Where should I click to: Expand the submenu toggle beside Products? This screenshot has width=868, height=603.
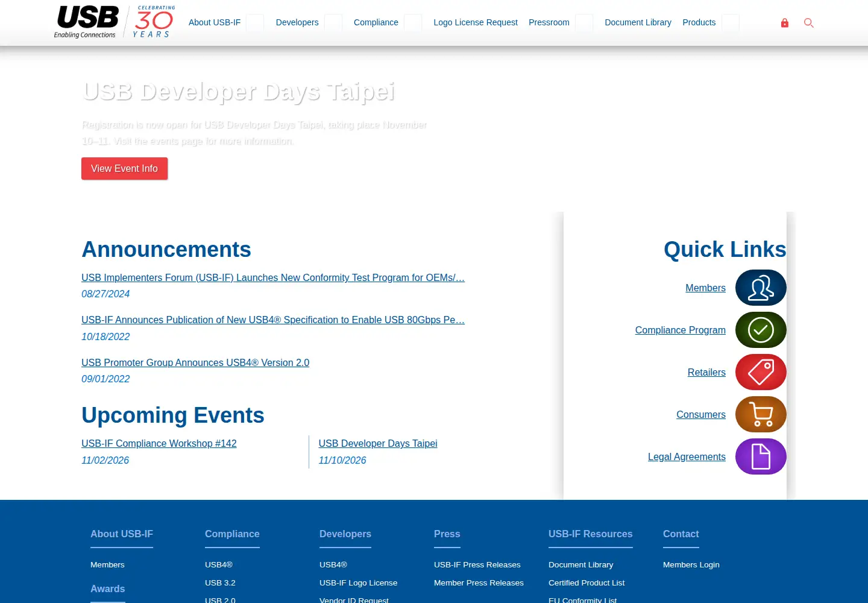click(731, 22)
